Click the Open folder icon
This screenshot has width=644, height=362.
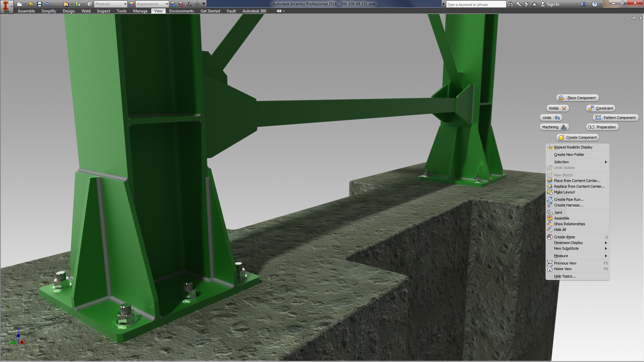pyautogui.click(x=31, y=4)
